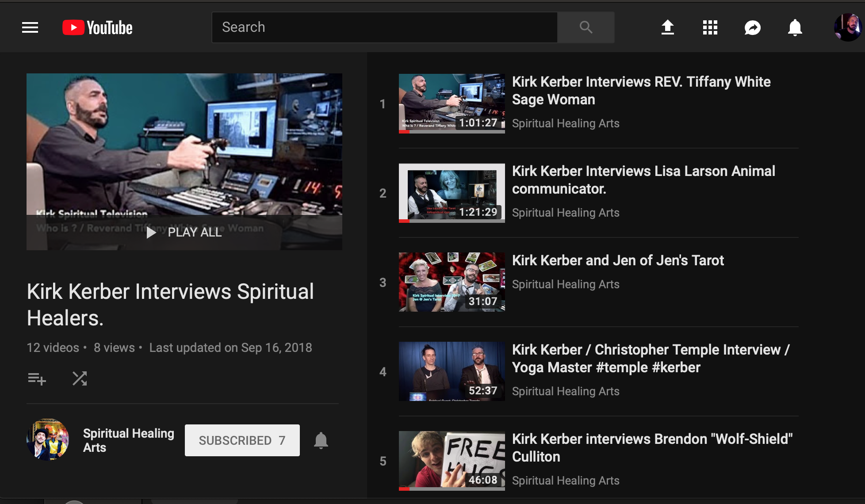Screen dimensions: 865x504
Task: Play all videos in playlist
Action: (184, 232)
